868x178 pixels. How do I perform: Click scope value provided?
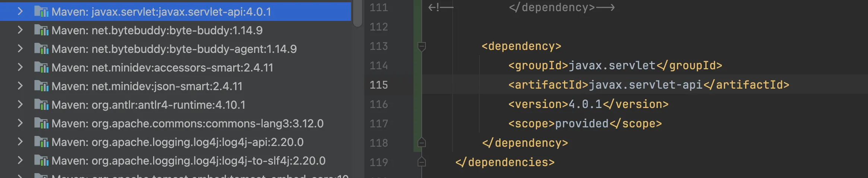582,124
